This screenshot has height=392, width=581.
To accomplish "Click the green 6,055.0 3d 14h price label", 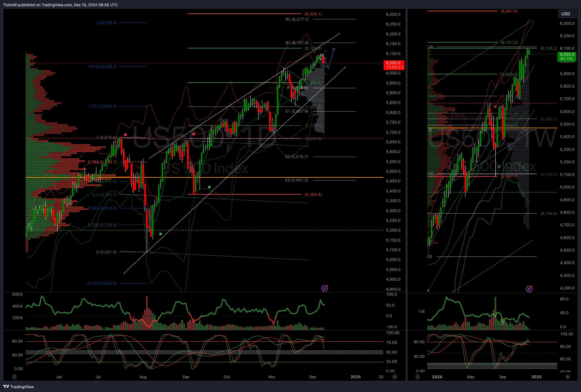I will (567, 57).
